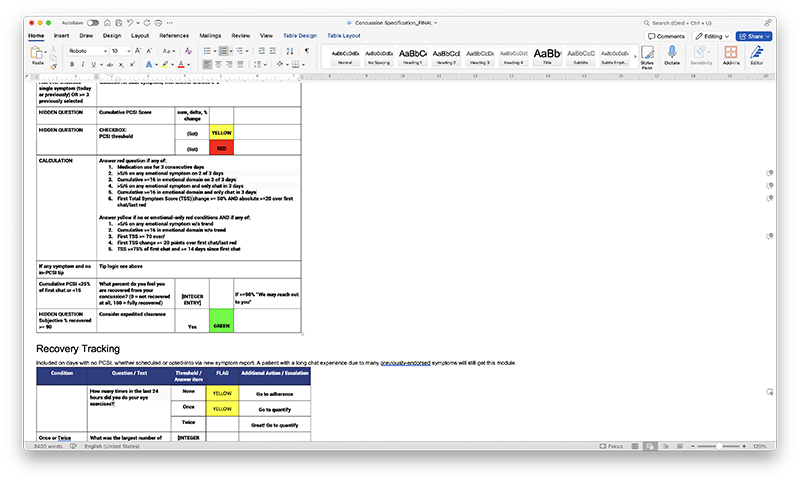Click the text highlight color button
Viewport: 800px width, 482px height.
pos(164,65)
